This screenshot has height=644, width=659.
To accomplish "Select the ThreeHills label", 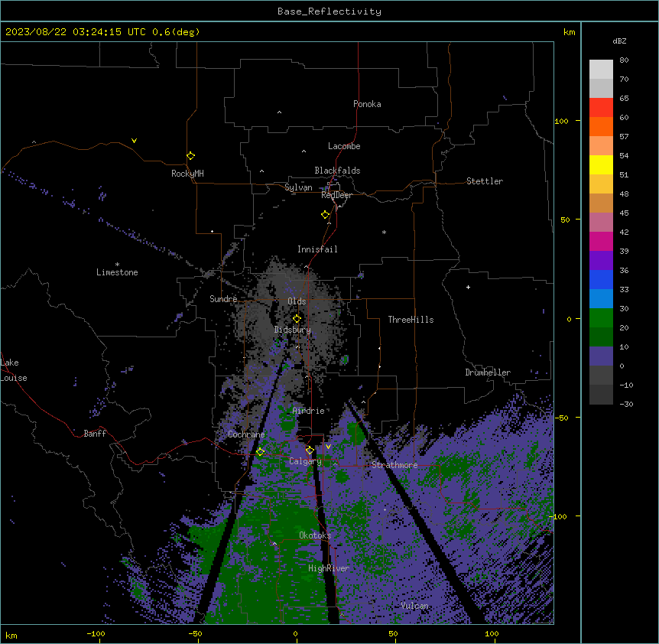I will point(411,320).
